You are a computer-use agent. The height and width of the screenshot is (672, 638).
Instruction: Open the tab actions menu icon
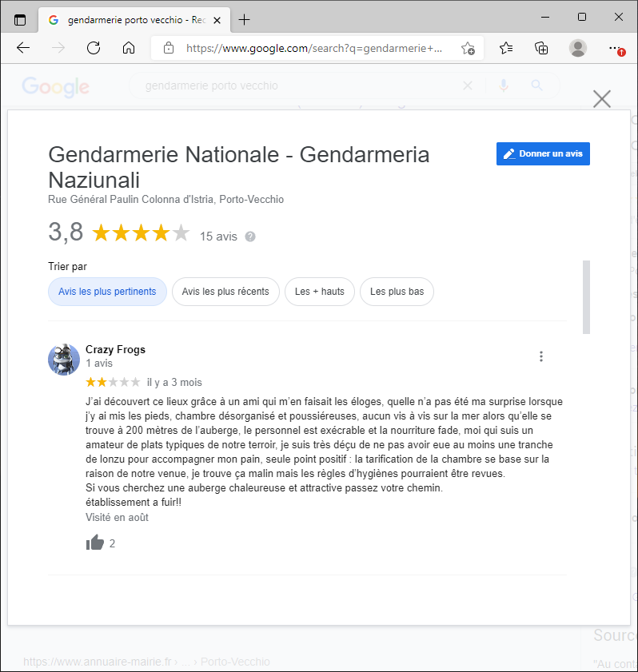(20, 20)
